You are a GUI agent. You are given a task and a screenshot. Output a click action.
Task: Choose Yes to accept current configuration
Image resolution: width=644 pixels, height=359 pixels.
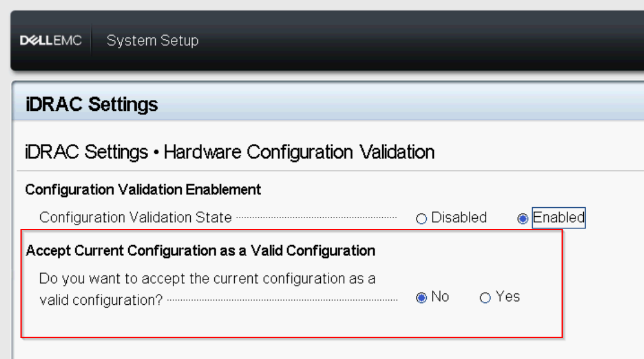coord(485,297)
